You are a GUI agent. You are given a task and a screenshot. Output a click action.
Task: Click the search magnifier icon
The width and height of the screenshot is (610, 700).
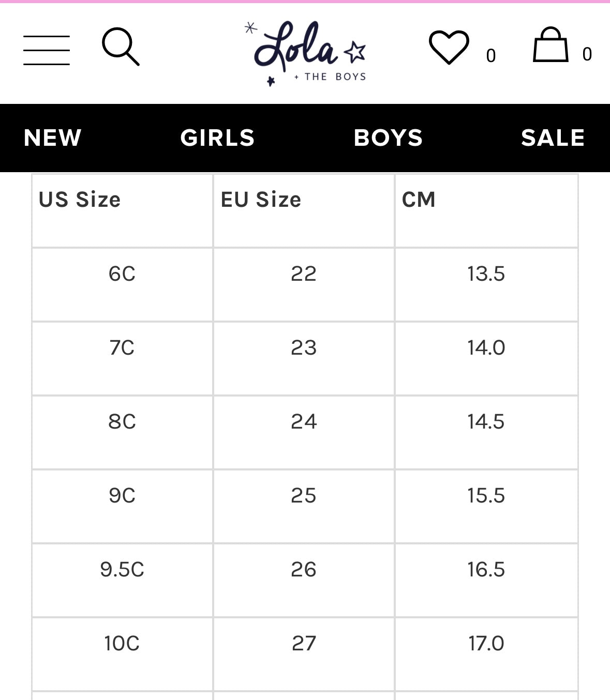tap(121, 47)
